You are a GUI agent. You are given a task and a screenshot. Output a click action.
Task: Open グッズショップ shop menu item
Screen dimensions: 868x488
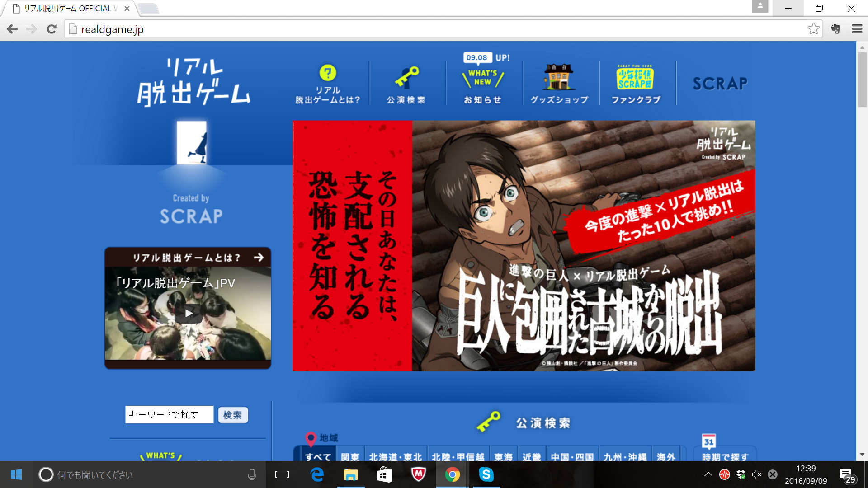(559, 84)
